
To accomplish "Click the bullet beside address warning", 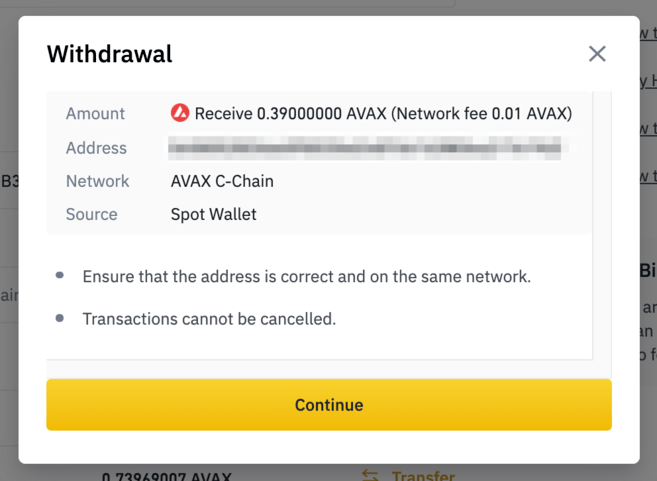I will 60,275.
